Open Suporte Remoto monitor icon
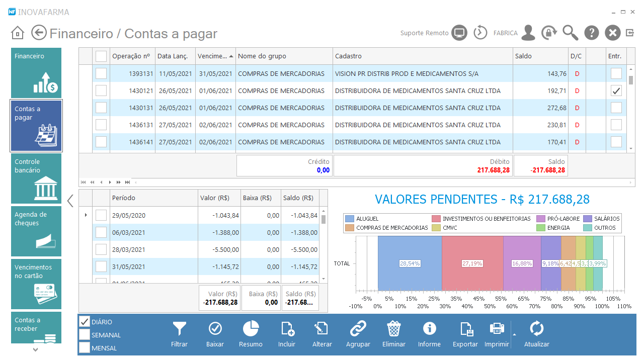This screenshot has width=644, height=362. (458, 32)
